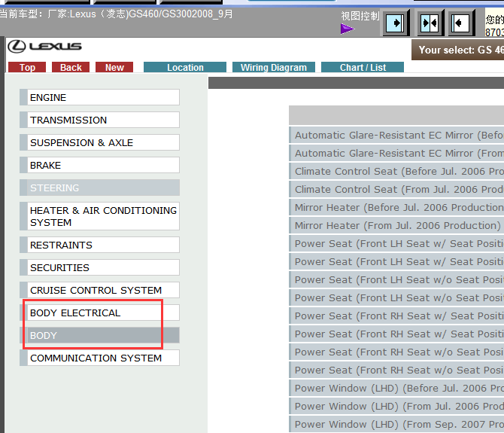Open Power Window (LHD) (From Jul. 2006)
The height and width of the screenshot is (433, 504).
396,407
